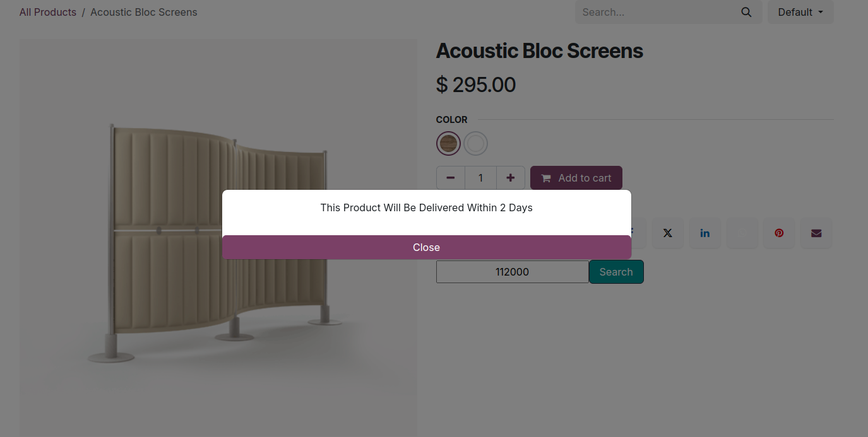This screenshot has width=868, height=437.
Task: Click into the top Search... box
Action: click(657, 13)
